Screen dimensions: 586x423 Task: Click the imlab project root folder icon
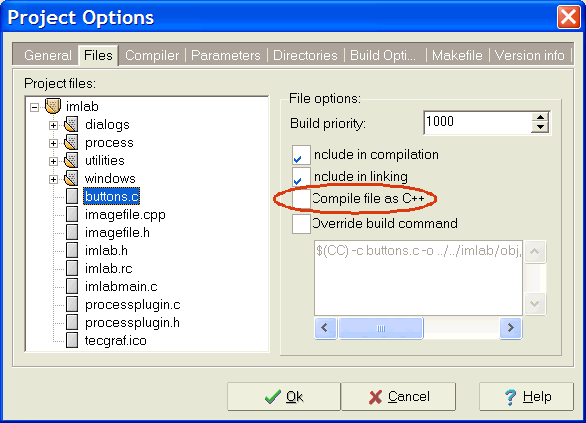53,106
